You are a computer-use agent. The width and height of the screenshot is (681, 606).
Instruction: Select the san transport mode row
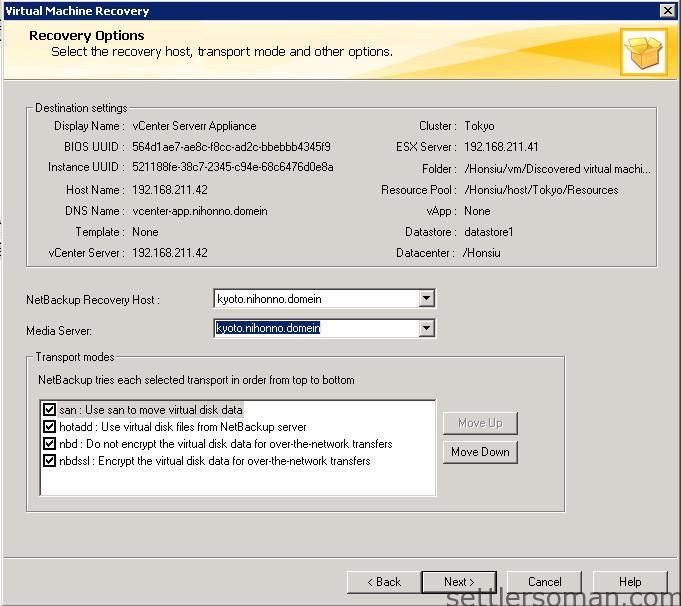coord(150,410)
